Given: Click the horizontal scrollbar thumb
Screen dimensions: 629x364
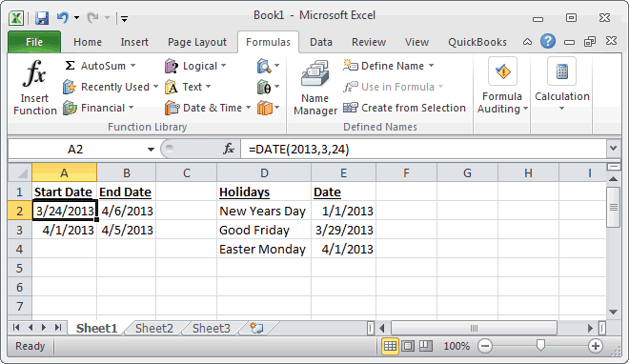Looking at the screenshot, I should (474, 329).
